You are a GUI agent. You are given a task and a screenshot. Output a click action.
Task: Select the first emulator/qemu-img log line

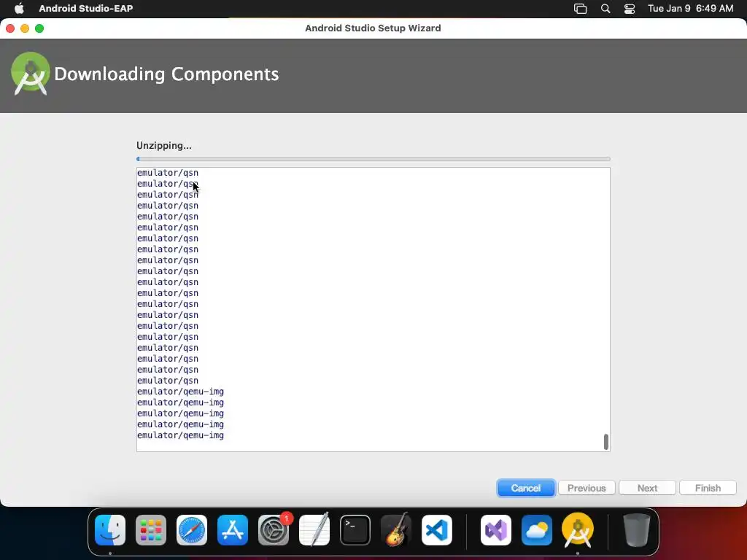(181, 392)
